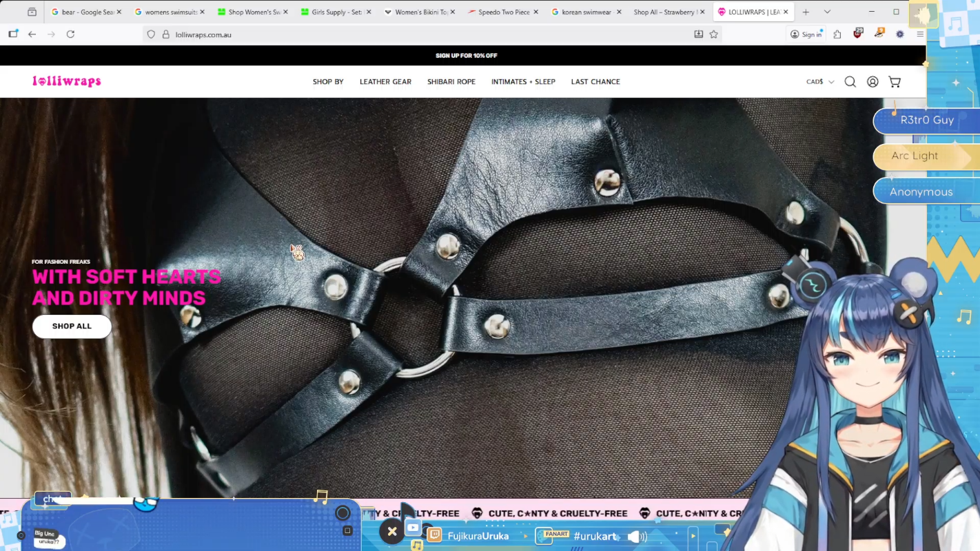Click the 'R3tr0 Guy' name badge
The image size is (980, 551).
(926, 121)
